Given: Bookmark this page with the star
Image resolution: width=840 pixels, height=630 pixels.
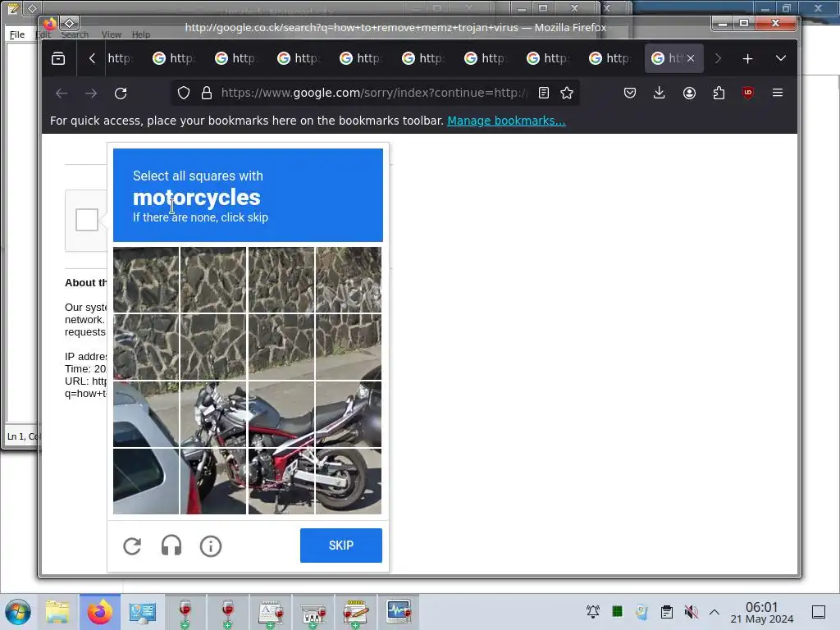Looking at the screenshot, I should point(567,94).
